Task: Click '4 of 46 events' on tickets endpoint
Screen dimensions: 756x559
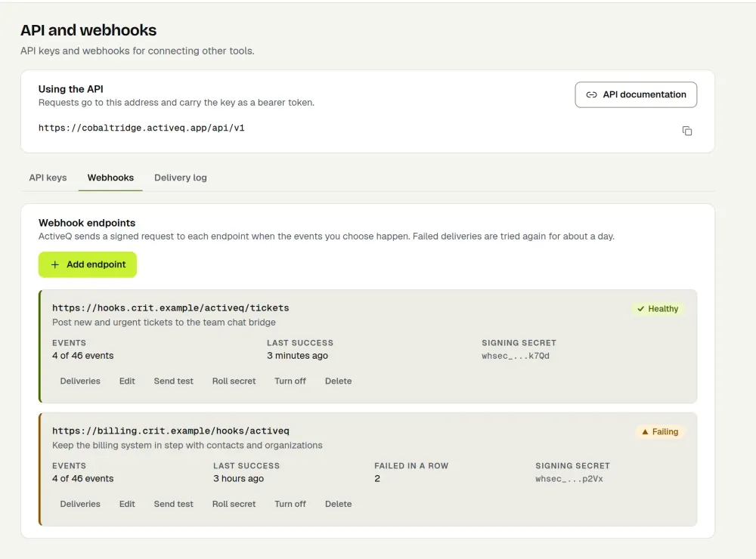Action: tap(83, 356)
